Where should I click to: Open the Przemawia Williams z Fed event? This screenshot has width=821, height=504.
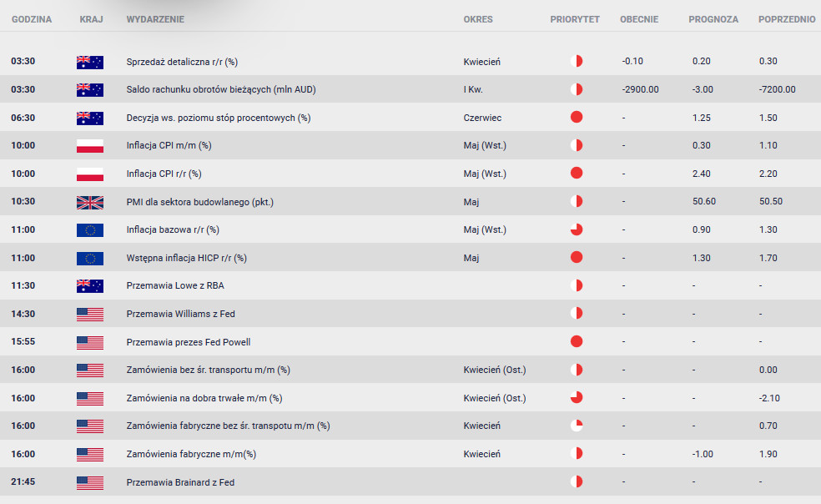[181, 314]
